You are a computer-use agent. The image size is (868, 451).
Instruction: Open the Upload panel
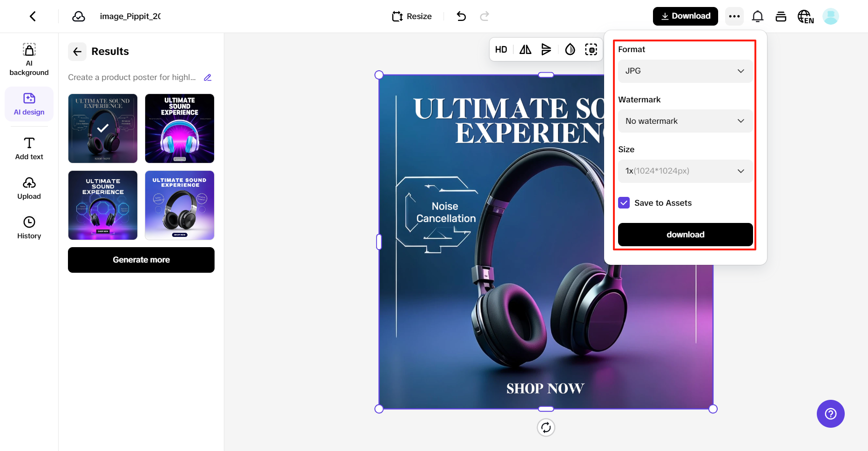[29, 188]
